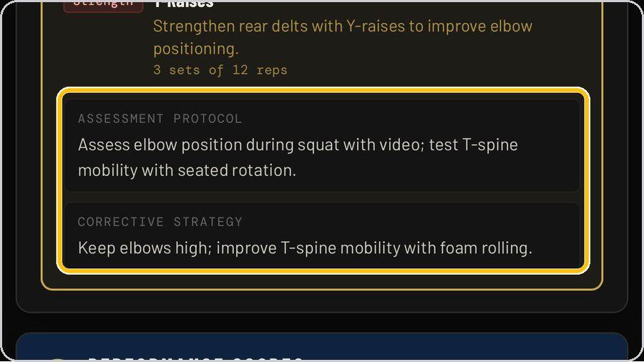Click the "foam rolling" phrase
The image size is (644, 362).
[x=486, y=248]
